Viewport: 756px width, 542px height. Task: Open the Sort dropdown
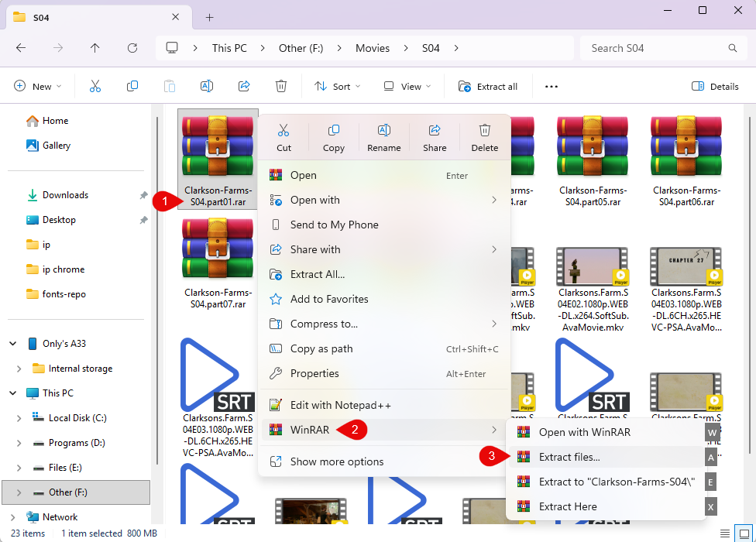(x=337, y=87)
